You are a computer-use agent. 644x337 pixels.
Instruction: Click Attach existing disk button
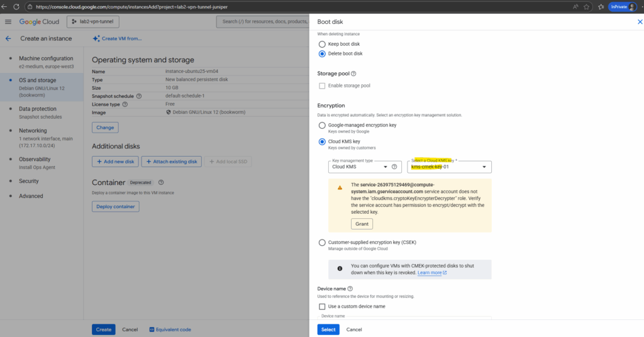pos(172,162)
